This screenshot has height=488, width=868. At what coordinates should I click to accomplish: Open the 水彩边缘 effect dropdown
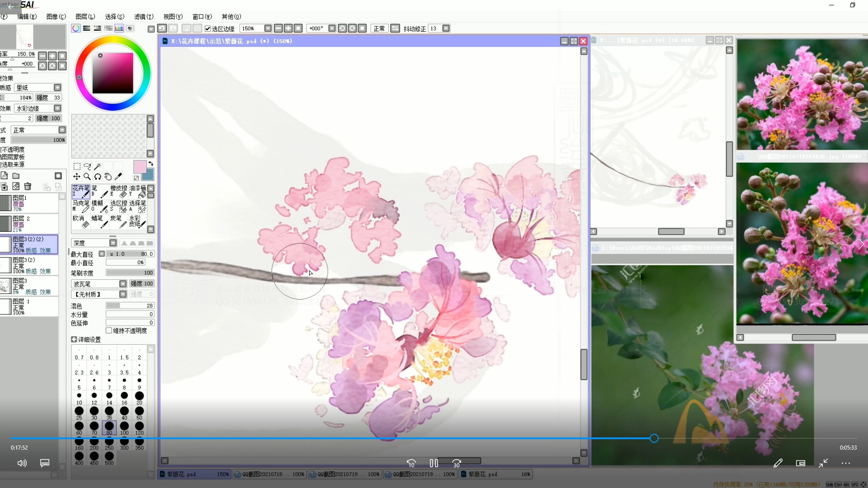(x=57, y=108)
